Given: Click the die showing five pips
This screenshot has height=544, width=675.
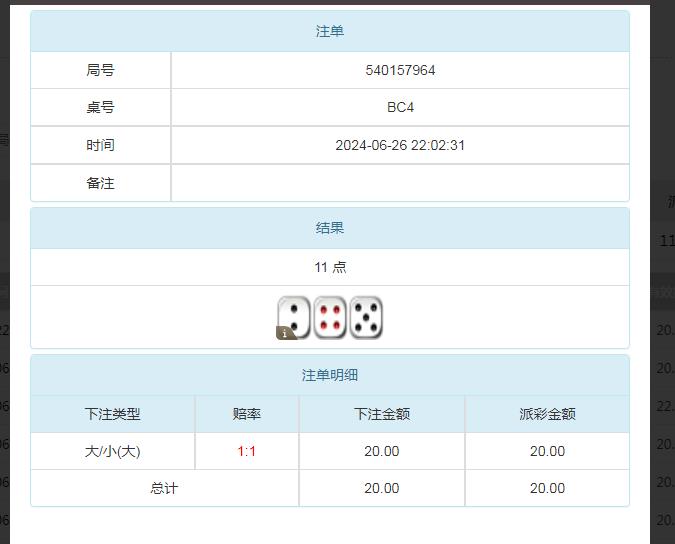Looking at the screenshot, I should click(366, 318).
